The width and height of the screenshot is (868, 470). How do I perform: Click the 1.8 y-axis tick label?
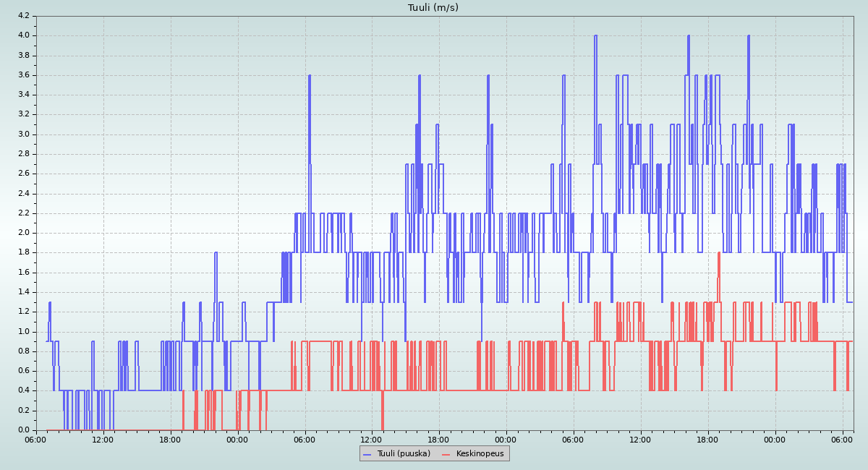23,252
